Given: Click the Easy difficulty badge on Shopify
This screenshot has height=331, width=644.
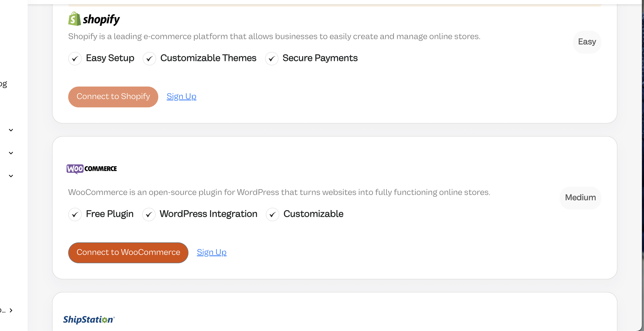Looking at the screenshot, I should pyautogui.click(x=587, y=42).
